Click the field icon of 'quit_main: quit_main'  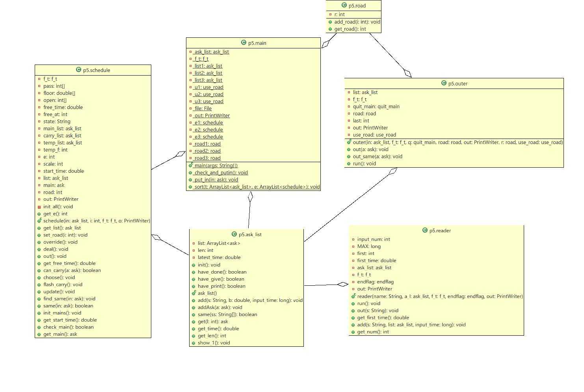click(349, 107)
